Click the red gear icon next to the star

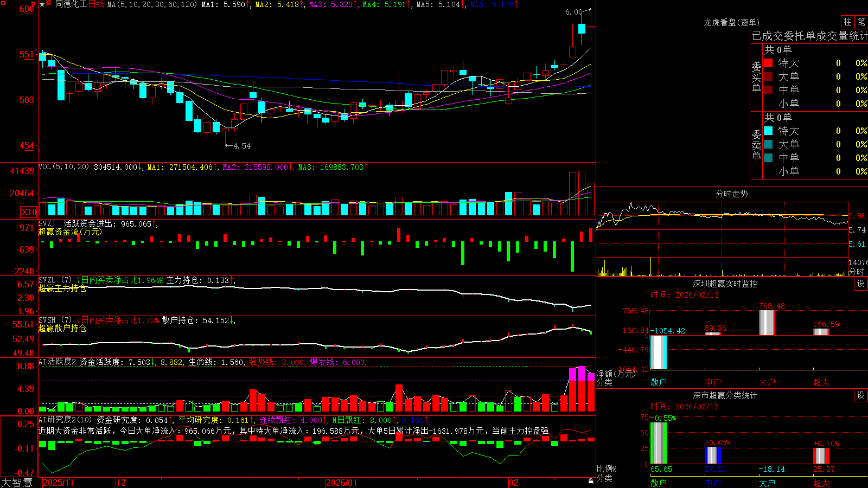[x=49, y=3]
